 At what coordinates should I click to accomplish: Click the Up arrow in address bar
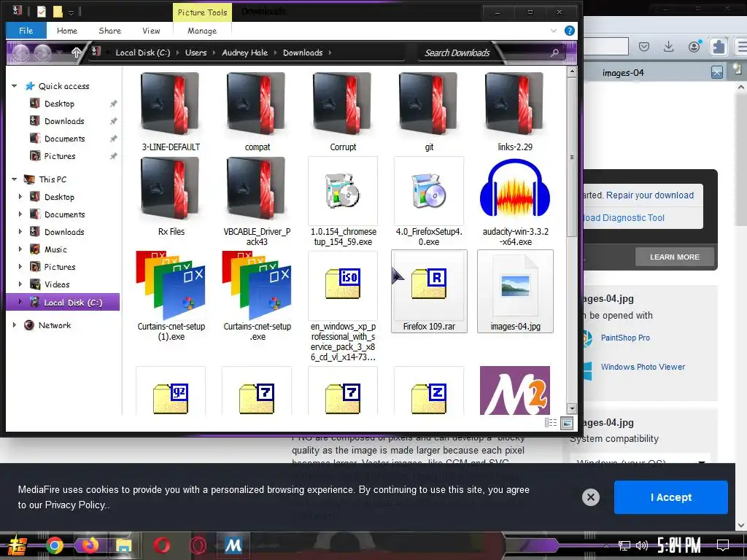coord(76,52)
